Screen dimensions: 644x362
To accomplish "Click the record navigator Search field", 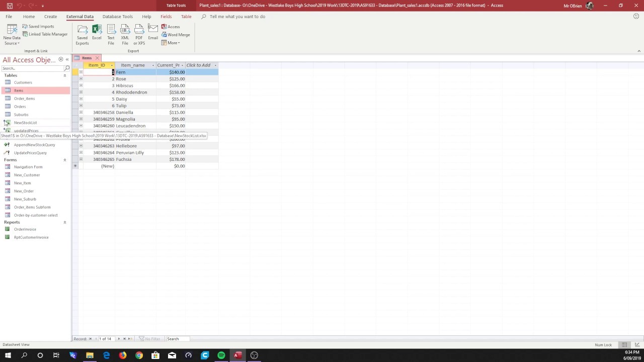I will click(x=178, y=339).
